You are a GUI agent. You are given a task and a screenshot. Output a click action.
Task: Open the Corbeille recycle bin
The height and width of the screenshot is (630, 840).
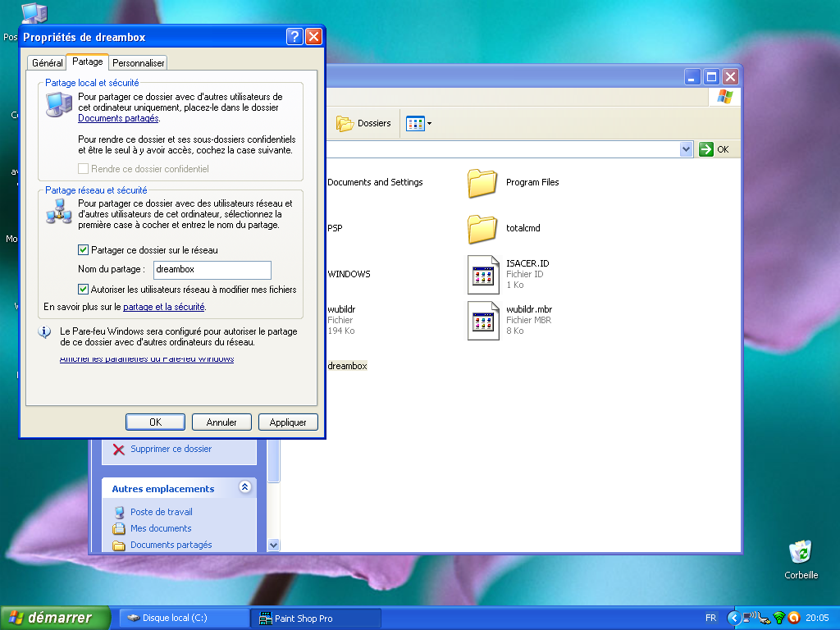(x=801, y=552)
